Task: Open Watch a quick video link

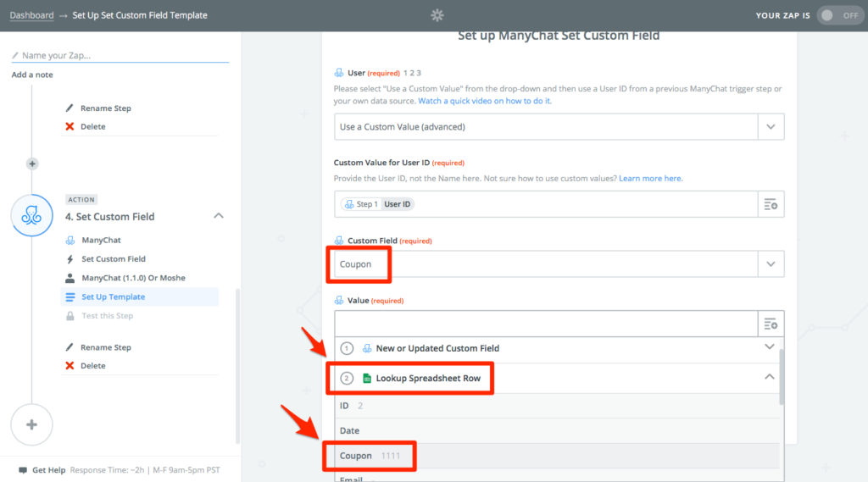Action: click(484, 101)
